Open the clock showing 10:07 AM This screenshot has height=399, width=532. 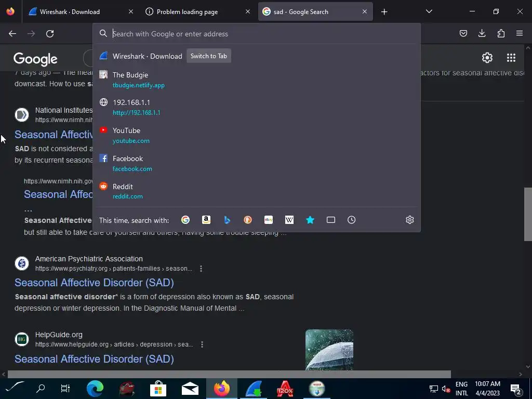coord(487,389)
